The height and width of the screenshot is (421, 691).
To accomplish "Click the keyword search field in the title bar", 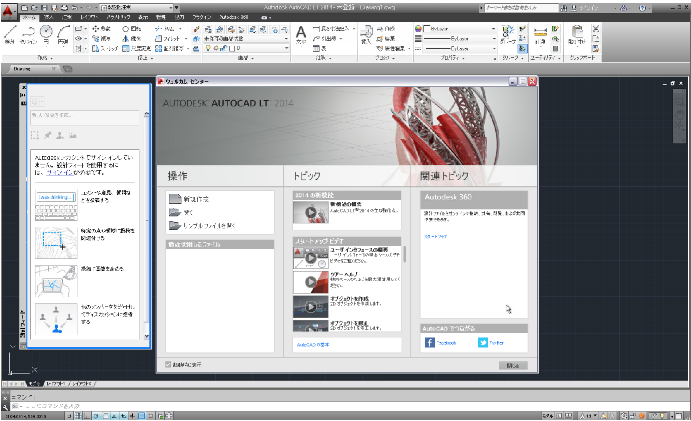I will coord(521,7).
